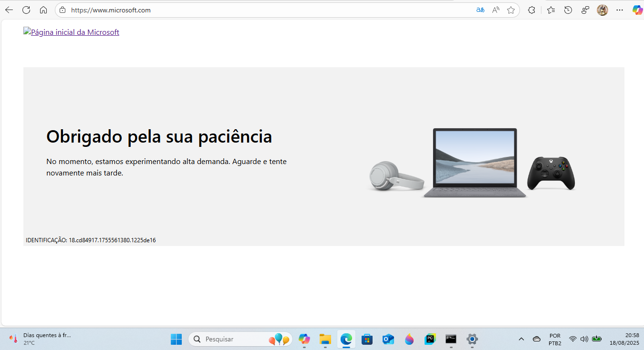Open Settings gear from taskbar

[472, 339]
